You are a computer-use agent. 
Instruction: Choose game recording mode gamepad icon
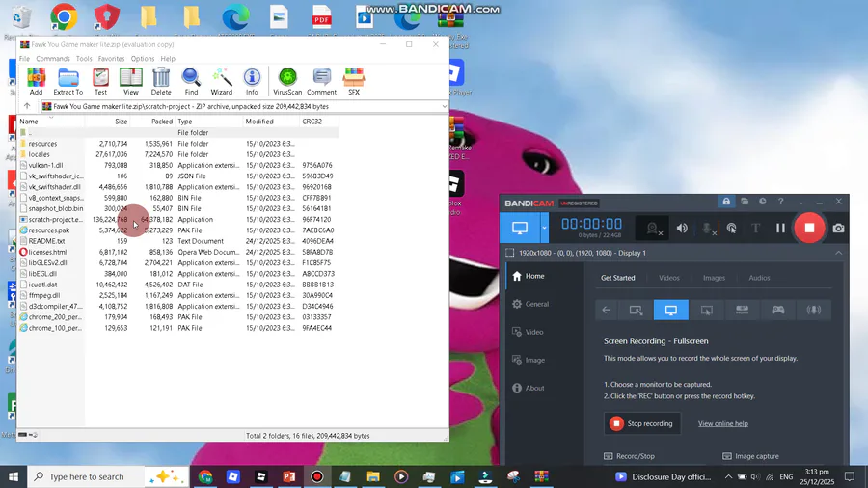(777, 310)
